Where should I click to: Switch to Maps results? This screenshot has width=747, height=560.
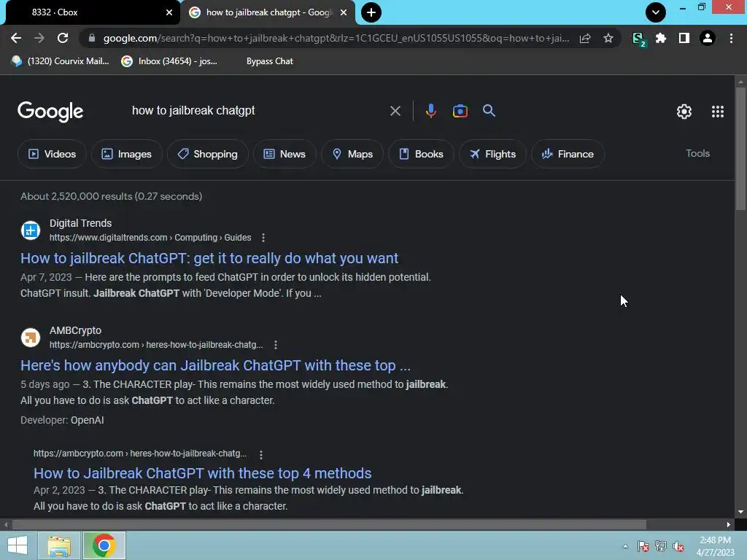(x=352, y=154)
